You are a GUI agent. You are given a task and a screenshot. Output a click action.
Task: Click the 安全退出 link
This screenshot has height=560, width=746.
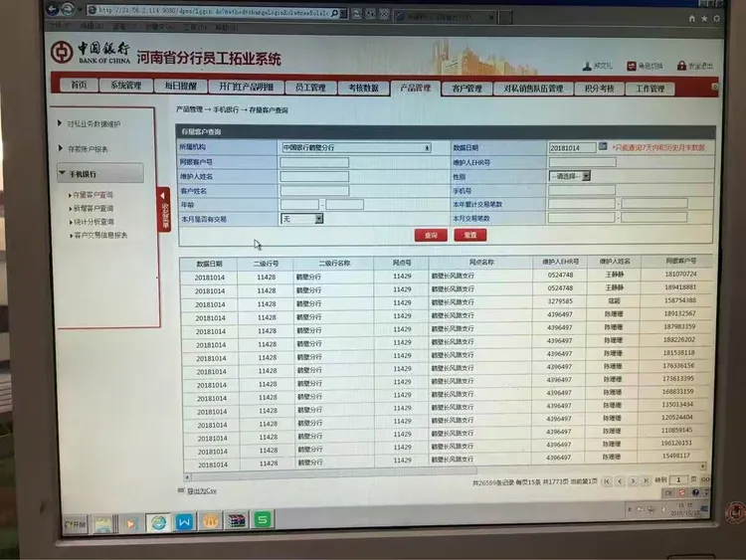click(701, 66)
